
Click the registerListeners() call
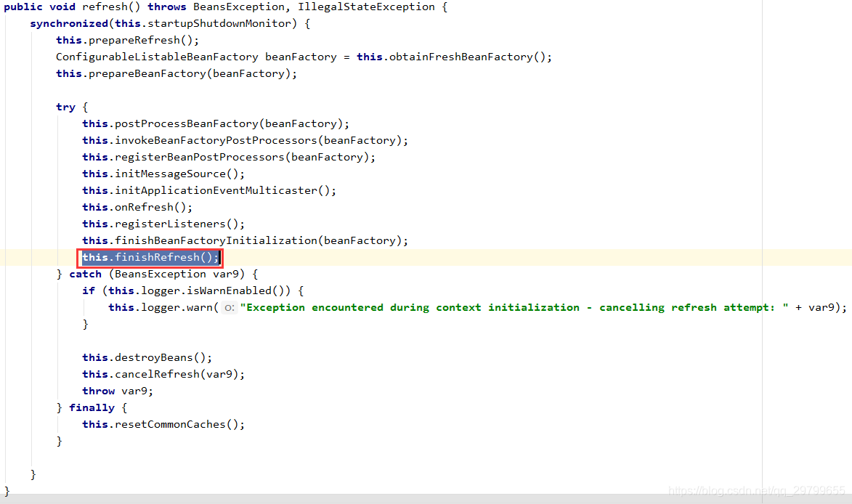point(163,224)
